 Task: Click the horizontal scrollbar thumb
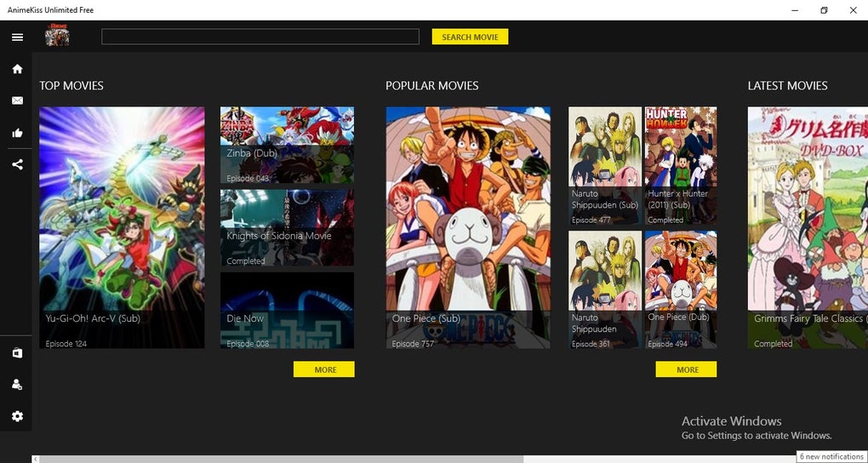(281, 459)
